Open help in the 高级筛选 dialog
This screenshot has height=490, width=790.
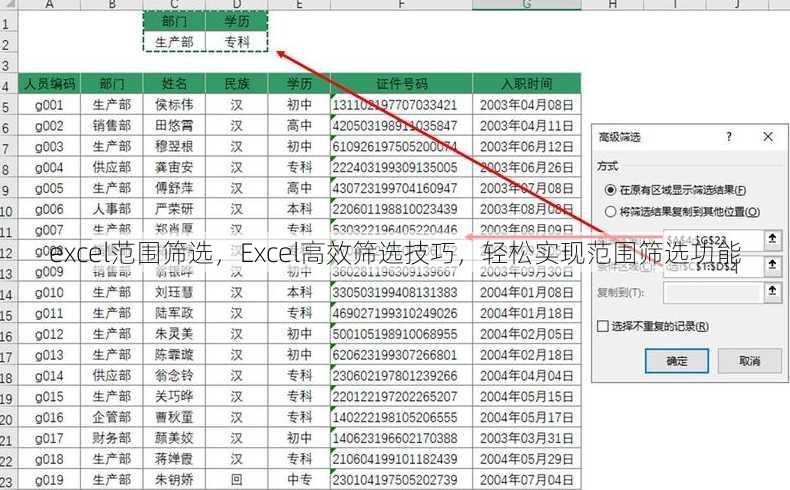[729, 136]
